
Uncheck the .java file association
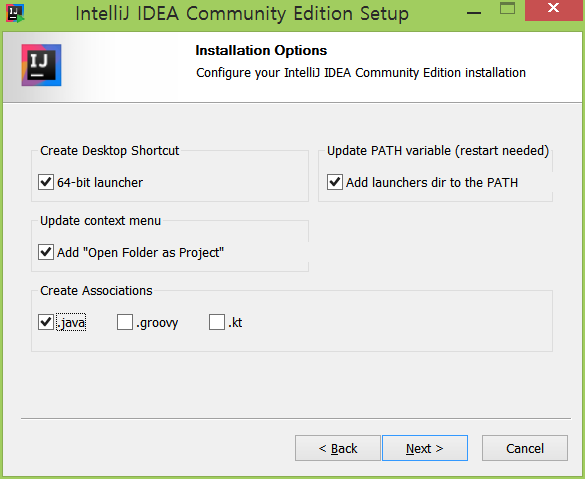pos(46,322)
